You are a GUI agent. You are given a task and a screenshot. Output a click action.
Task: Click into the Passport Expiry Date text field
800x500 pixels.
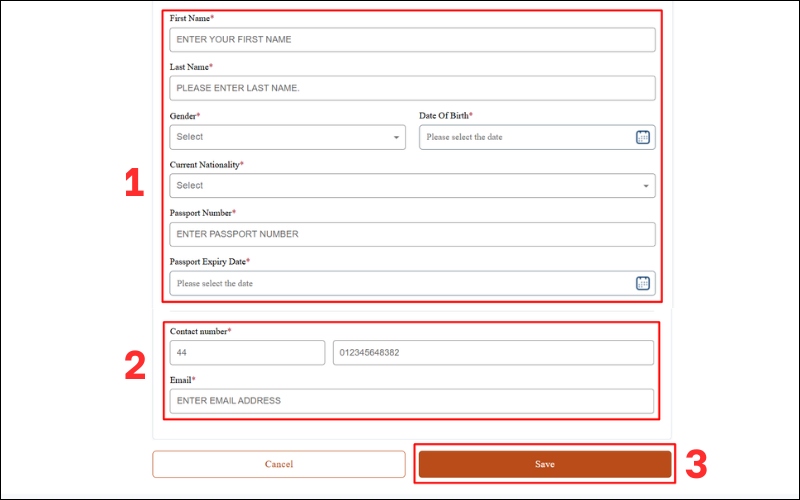[400, 283]
